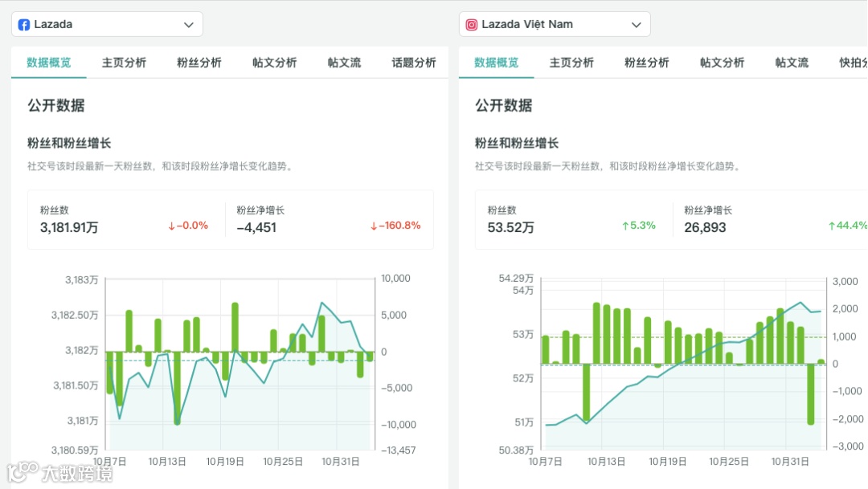This screenshot has width=868, height=489.
Task: Click 粉丝净增长 label in the Lazada card
Action: [x=260, y=210]
